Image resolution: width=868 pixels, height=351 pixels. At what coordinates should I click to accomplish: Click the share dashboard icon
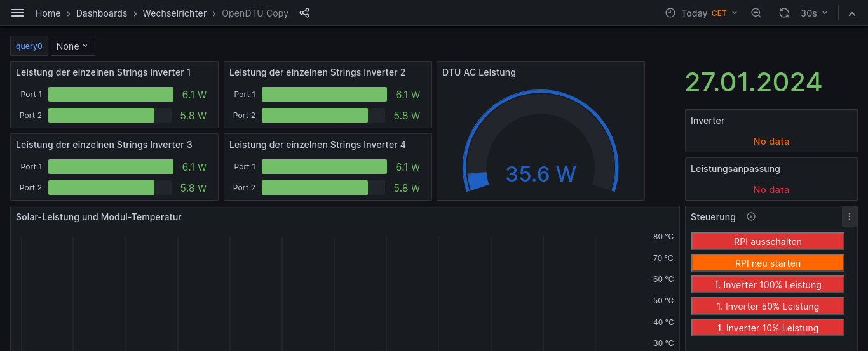(x=304, y=13)
